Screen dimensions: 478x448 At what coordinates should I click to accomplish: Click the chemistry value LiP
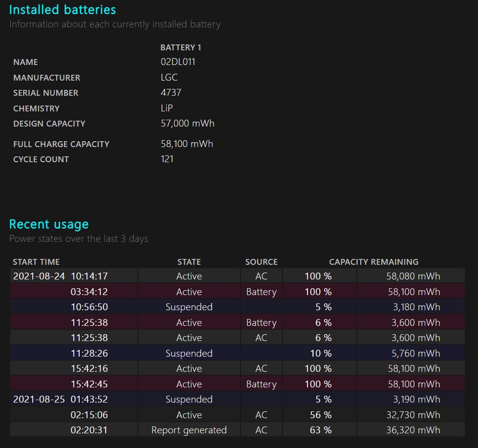coord(167,108)
